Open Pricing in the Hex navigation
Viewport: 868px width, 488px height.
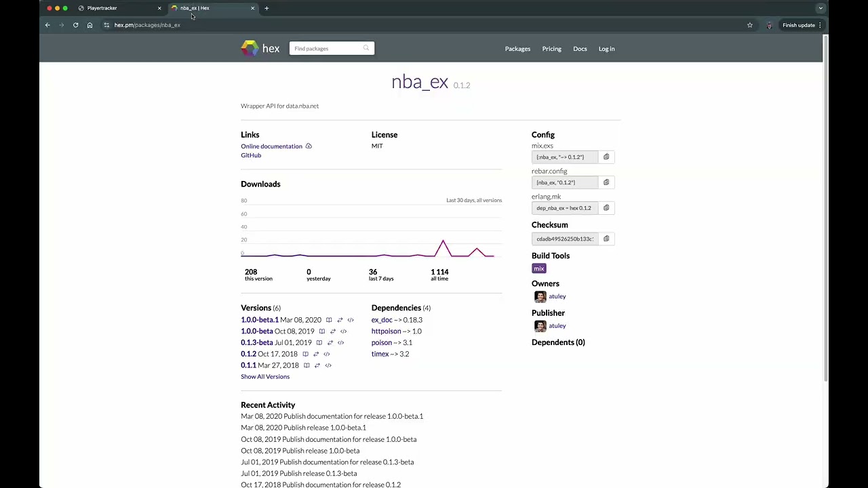tap(551, 49)
